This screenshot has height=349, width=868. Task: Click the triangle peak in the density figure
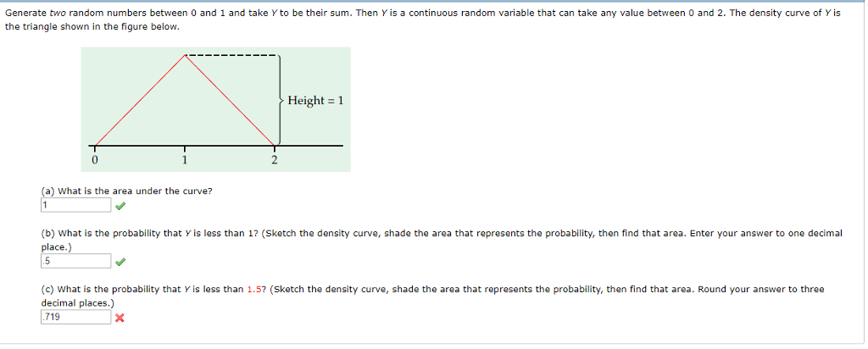[184, 55]
